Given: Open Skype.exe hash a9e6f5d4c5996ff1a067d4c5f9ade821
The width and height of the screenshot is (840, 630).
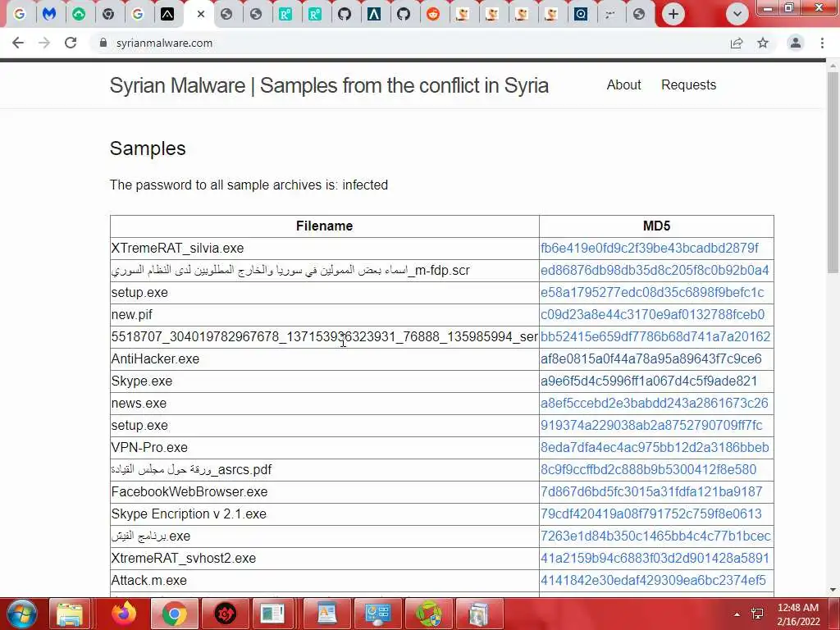Looking at the screenshot, I should (649, 381).
